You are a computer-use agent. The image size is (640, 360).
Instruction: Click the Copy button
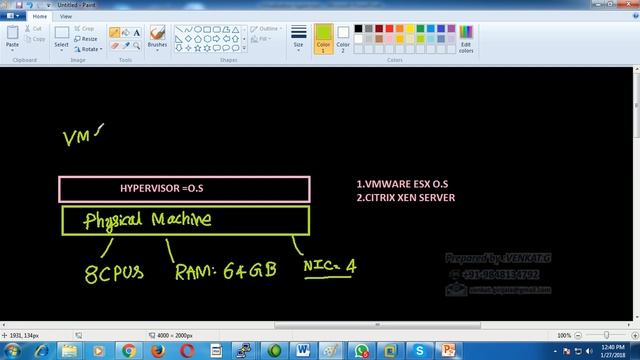click(35, 39)
